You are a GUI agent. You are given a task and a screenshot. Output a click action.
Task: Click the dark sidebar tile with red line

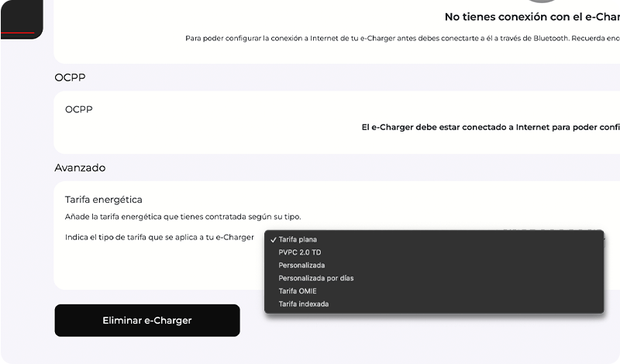click(20, 19)
